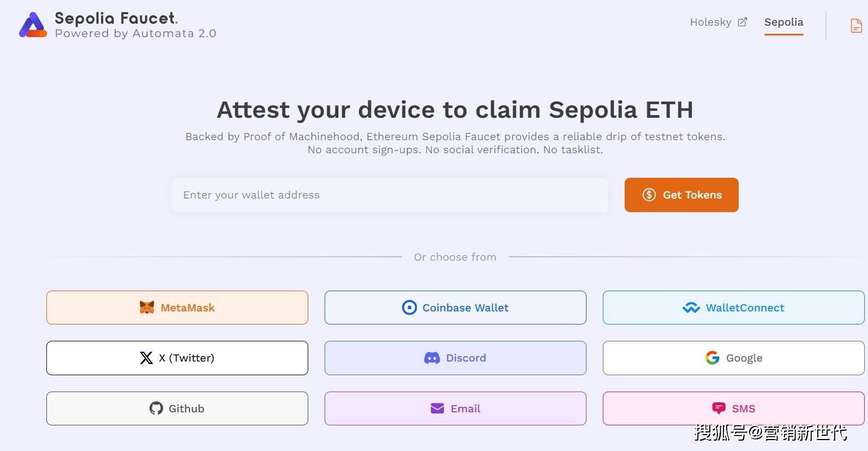
Task: Click the Automata triangle logo icon
Action: pos(33,25)
